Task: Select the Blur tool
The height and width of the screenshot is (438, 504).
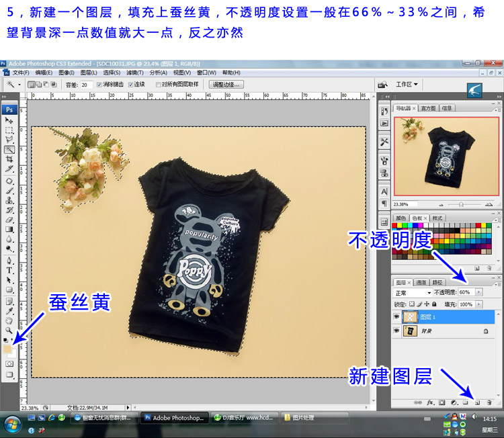Action: coord(9,239)
